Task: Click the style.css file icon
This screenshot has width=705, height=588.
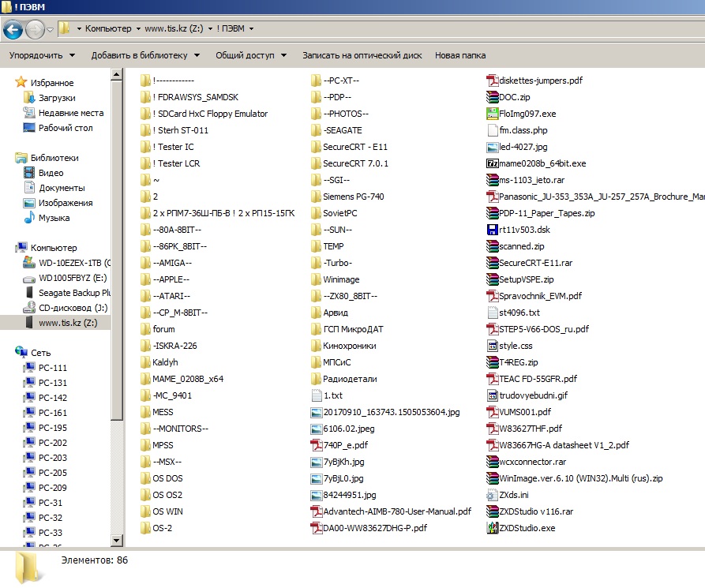Action: click(493, 346)
